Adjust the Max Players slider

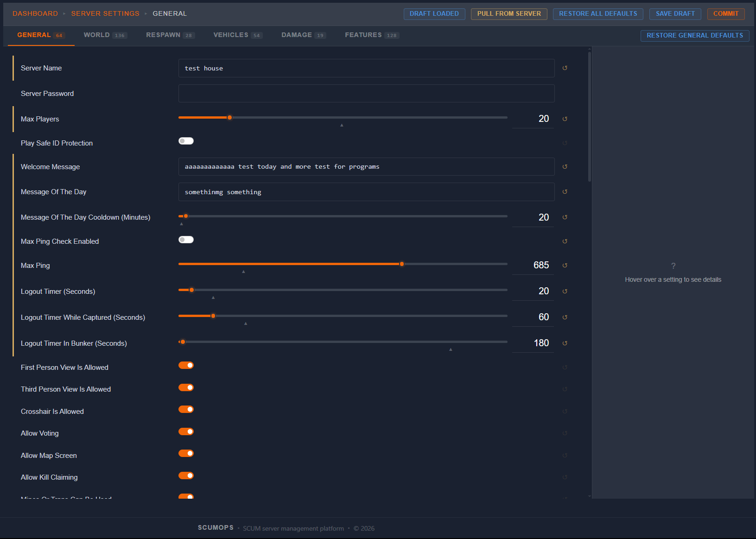pos(343,118)
